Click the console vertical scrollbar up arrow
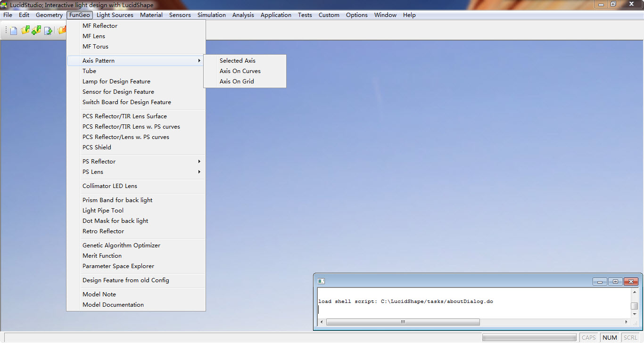This screenshot has height=343, width=644. tap(635, 293)
